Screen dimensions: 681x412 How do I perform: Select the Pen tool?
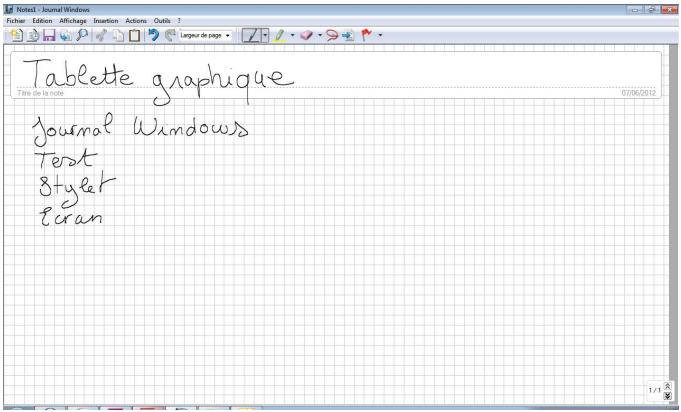point(251,35)
